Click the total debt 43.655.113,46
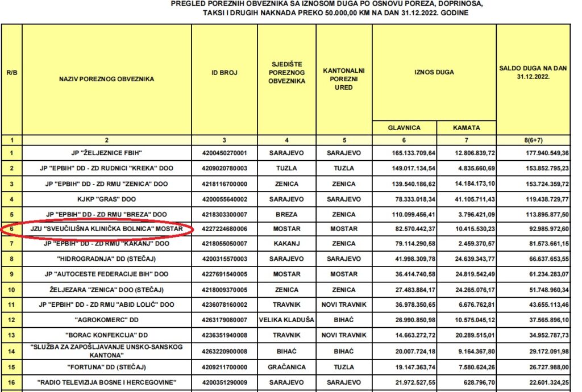The width and height of the screenshot is (582, 392). click(x=548, y=305)
